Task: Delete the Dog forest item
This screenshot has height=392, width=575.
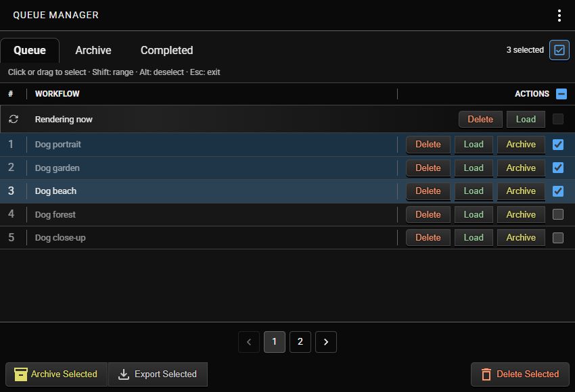Action: point(428,215)
